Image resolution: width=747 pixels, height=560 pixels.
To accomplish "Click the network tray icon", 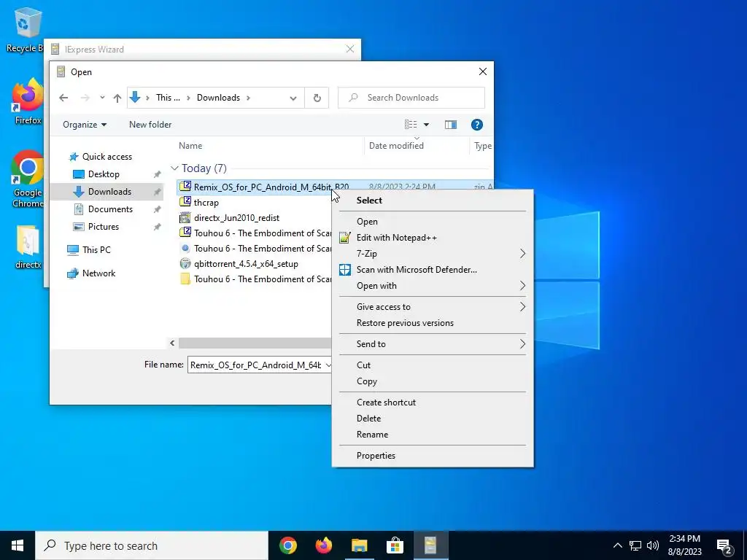I will 635,545.
